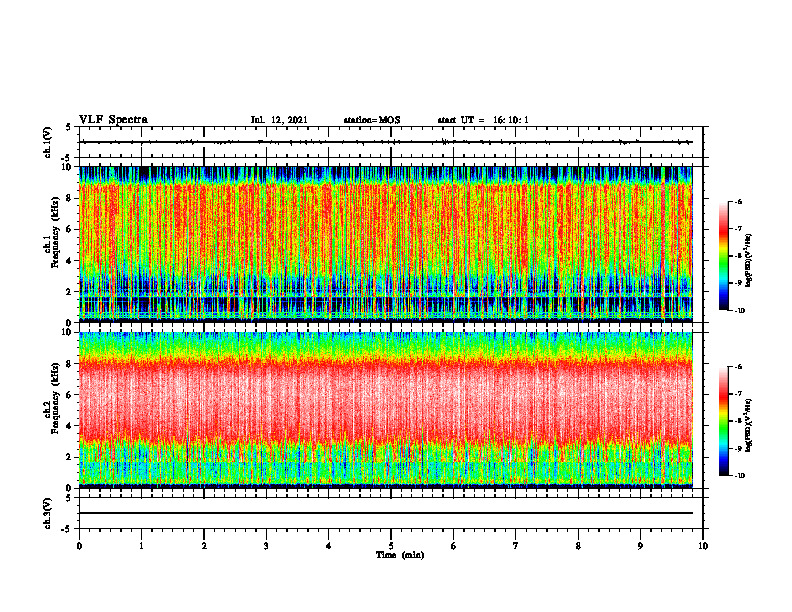792x612 pixels.
Task: Click the time axis tick label "1"
Action: pyautogui.click(x=141, y=546)
